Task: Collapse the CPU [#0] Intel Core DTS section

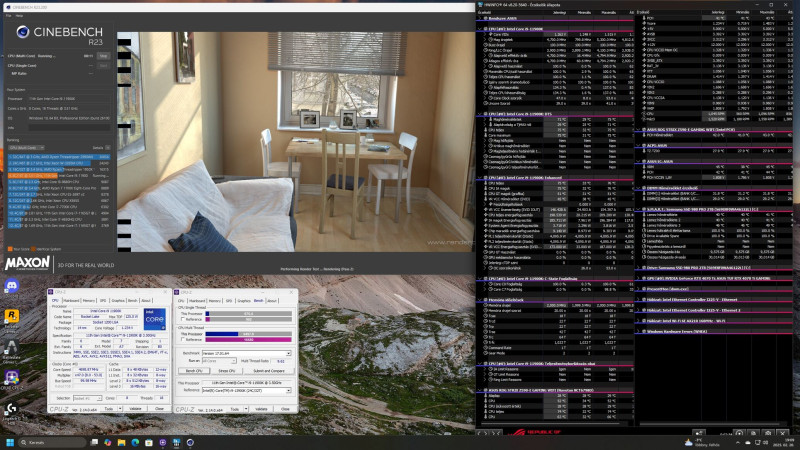Action: (x=480, y=114)
